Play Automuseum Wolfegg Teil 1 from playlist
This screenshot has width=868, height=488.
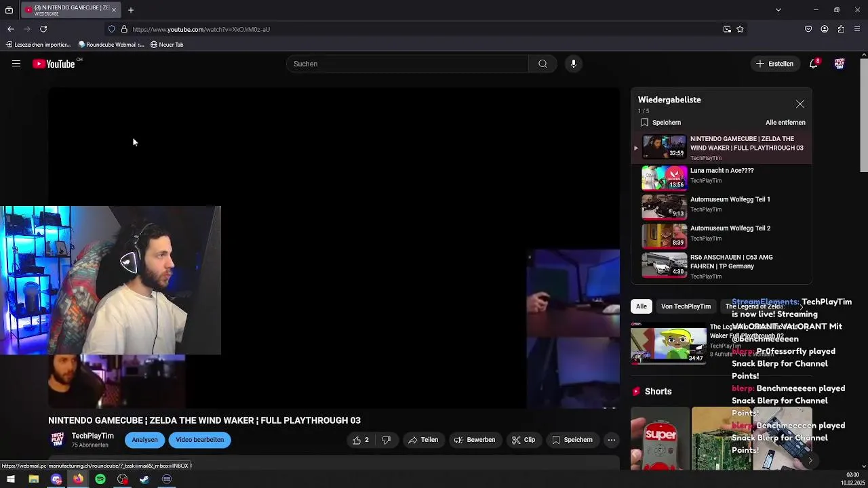[x=722, y=207]
